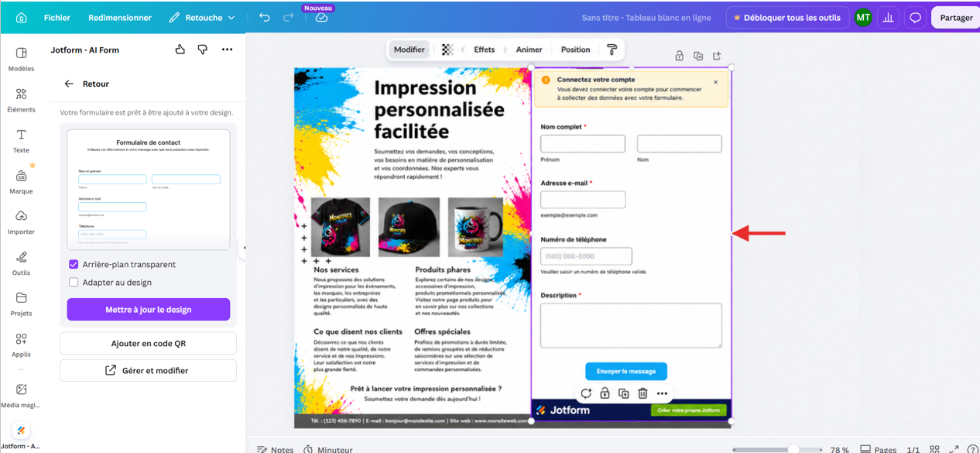Open the Importer sidebar tab
The image size is (980, 453).
(x=21, y=222)
